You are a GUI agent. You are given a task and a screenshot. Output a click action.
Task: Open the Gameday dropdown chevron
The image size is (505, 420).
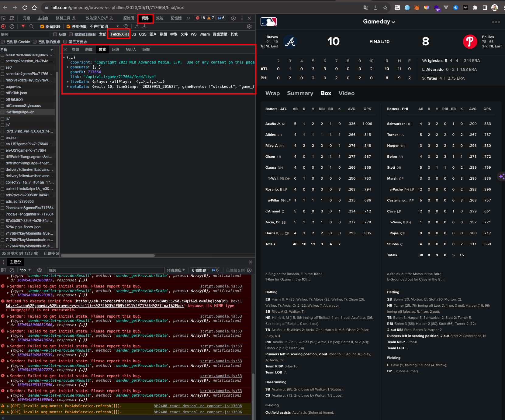(393, 22)
